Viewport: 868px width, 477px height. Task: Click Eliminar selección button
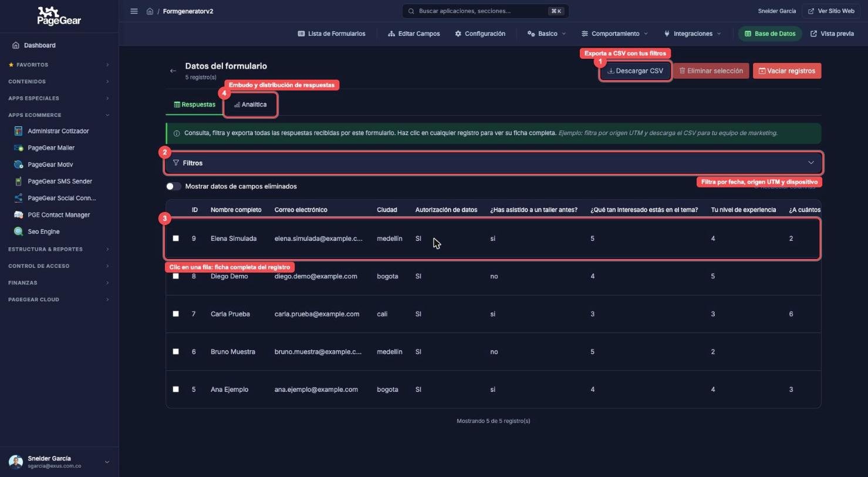click(x=711, y=71)
